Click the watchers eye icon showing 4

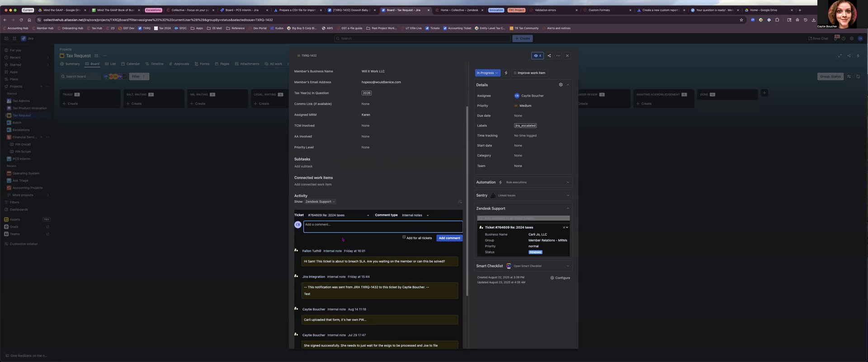pyautogui.click(x=538, y=56)
